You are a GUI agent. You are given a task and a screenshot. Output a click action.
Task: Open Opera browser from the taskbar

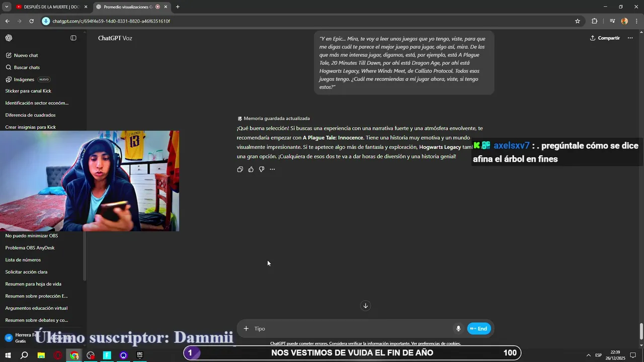click(58, 355)
